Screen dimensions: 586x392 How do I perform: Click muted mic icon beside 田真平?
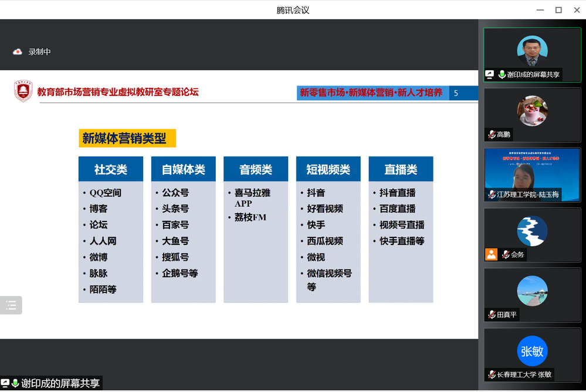(x=492, y=315)
